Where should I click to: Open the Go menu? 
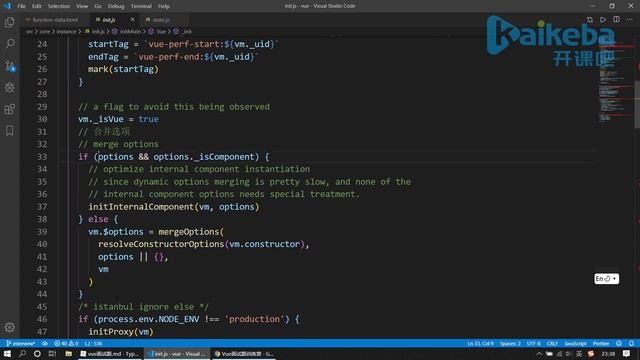tap(98, 6)
